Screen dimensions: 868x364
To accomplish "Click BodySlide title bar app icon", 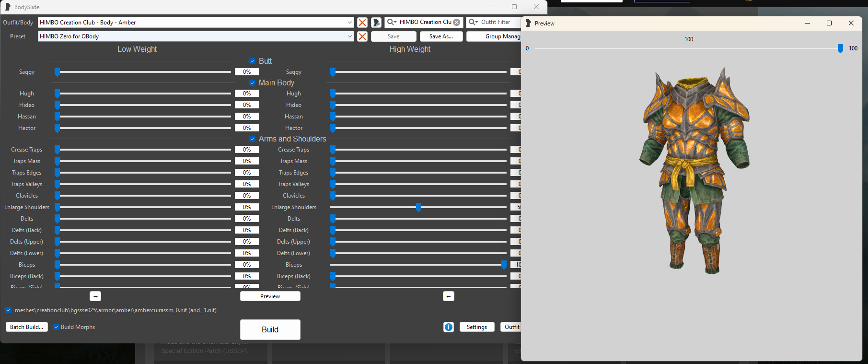I will [7, 7].
